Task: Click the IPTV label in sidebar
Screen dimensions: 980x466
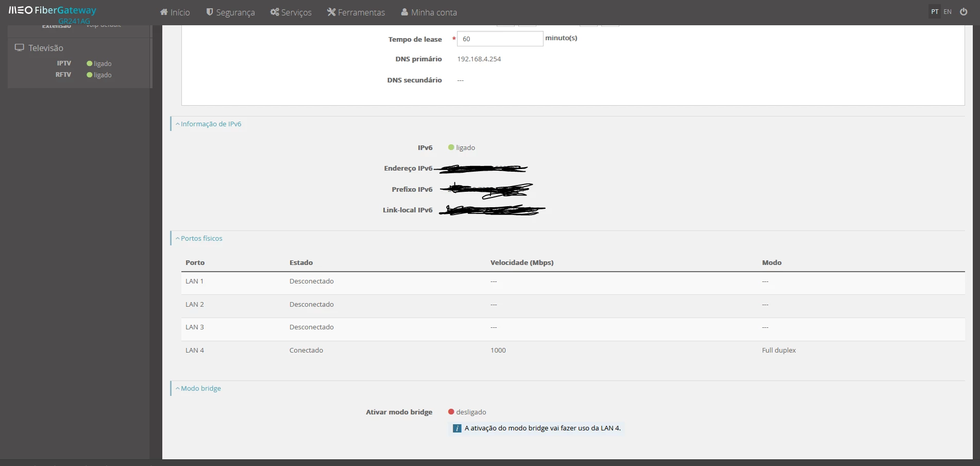Action: [64, 63]
